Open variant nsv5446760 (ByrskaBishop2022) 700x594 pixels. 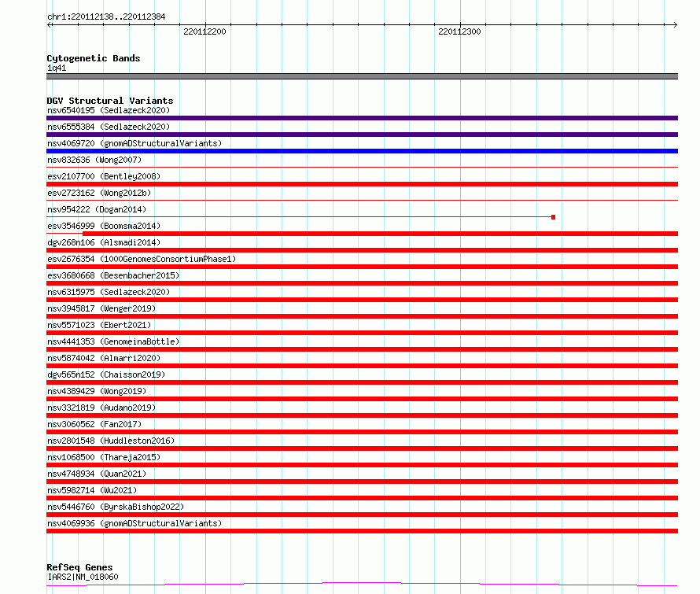116,507
